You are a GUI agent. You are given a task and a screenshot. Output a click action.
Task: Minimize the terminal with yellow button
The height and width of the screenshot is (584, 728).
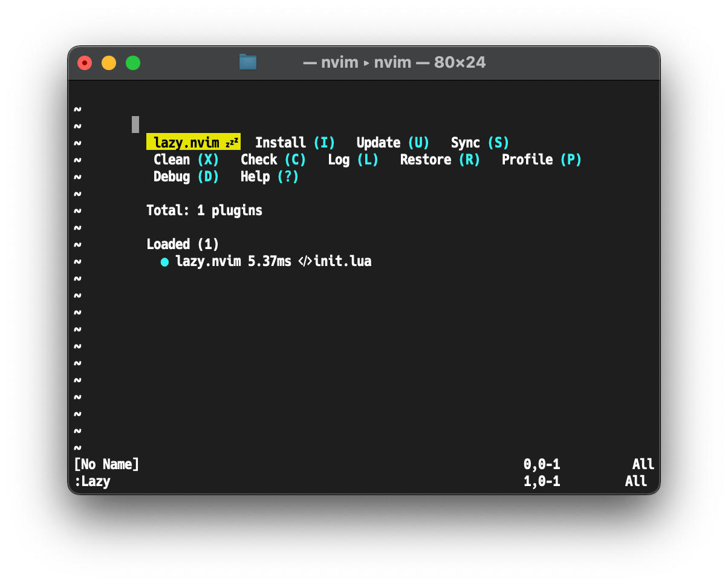109,62
